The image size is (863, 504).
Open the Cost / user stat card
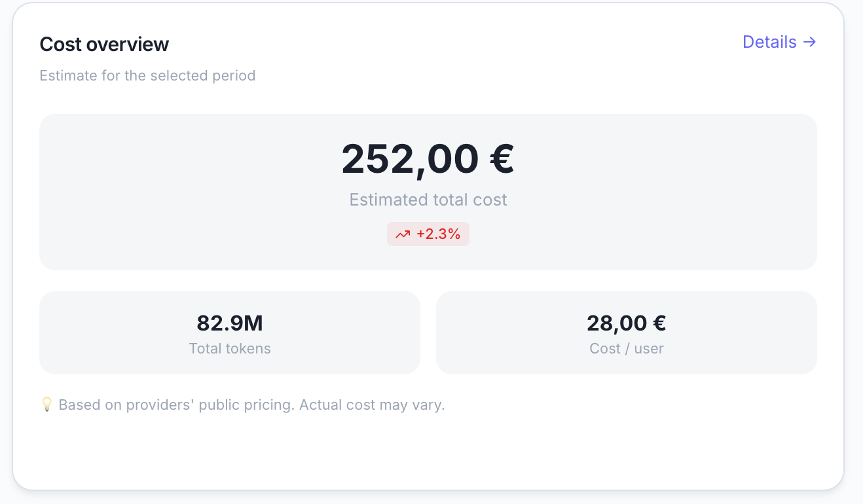click(x=627, y=333)
